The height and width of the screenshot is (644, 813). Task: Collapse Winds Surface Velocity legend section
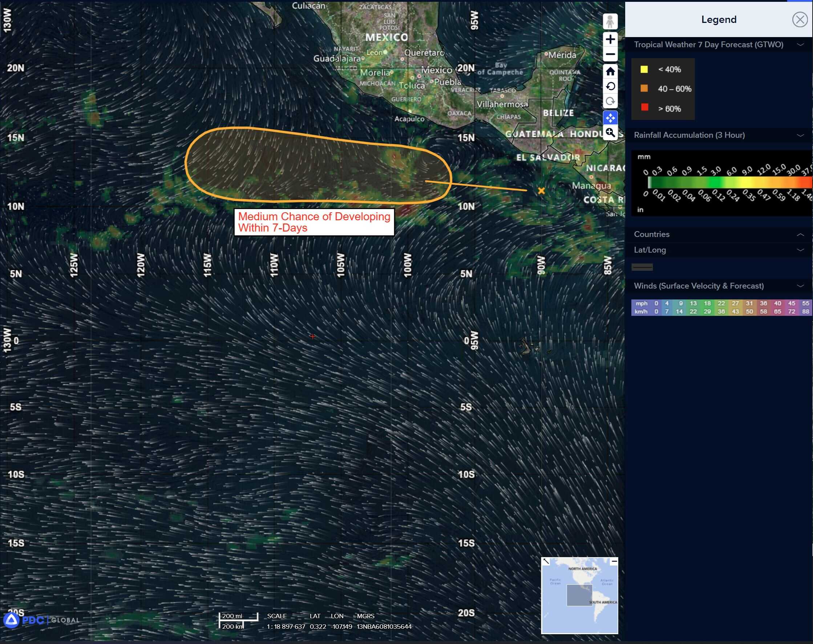[x=800, y=286]
